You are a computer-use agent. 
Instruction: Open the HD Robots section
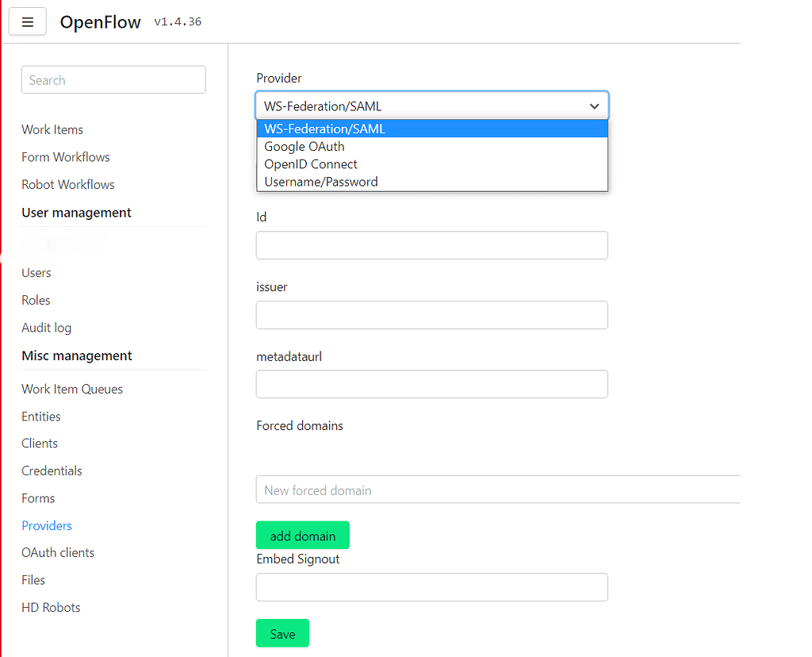[x=50, y=607]
